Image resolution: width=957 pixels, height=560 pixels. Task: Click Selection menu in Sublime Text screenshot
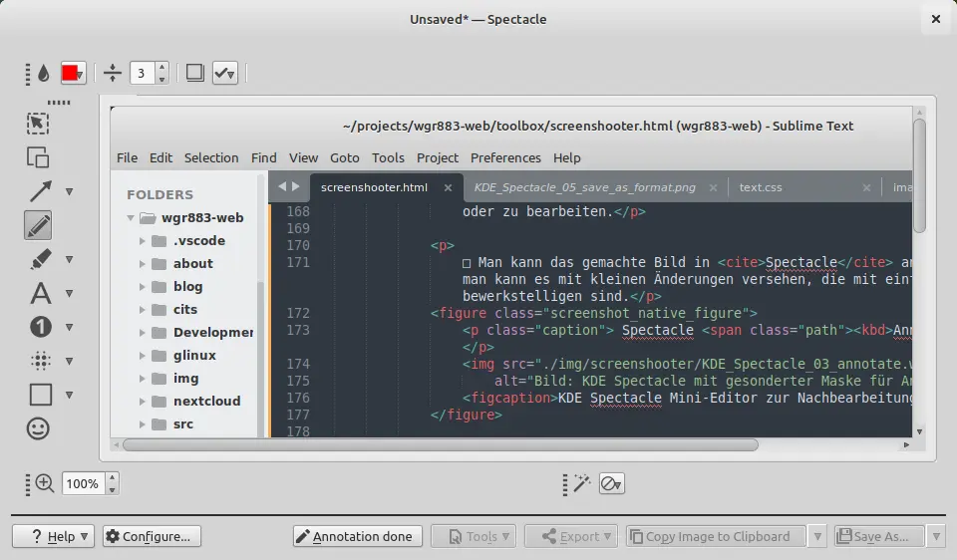pyautogui.click(x=211, y=158)
